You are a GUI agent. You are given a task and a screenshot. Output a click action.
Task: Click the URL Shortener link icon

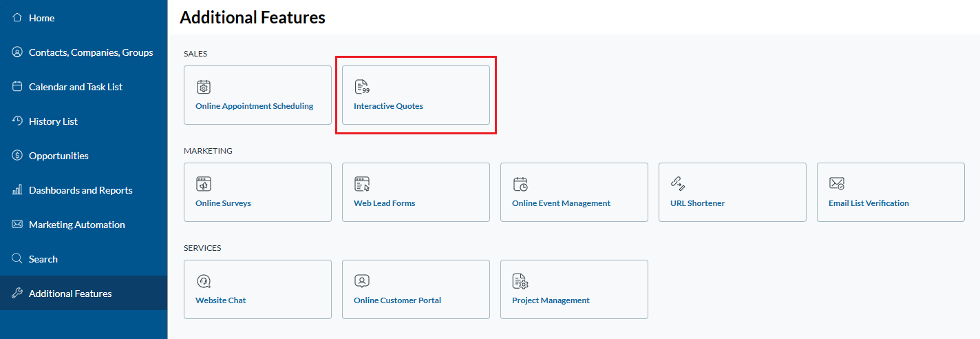(678, 184)
